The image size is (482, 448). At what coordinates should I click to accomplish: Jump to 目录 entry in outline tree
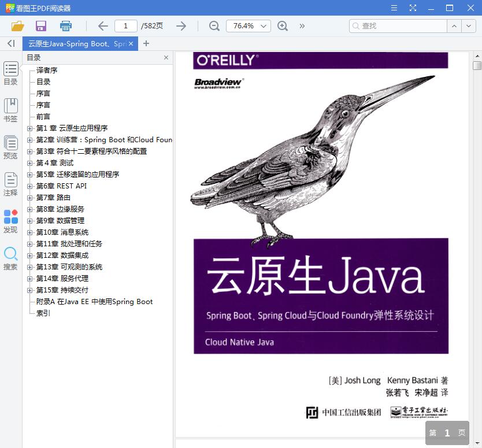coord(43,82)
